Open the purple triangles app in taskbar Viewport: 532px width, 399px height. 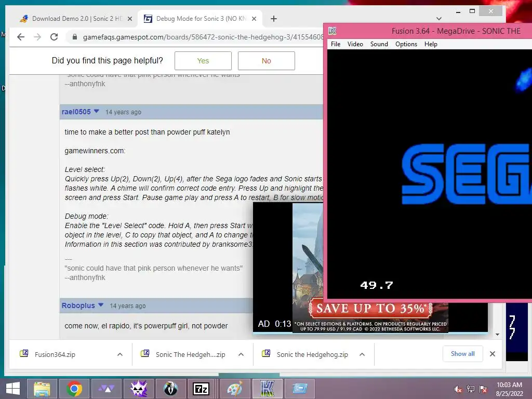pyautogui.click(x=107, y=389)
